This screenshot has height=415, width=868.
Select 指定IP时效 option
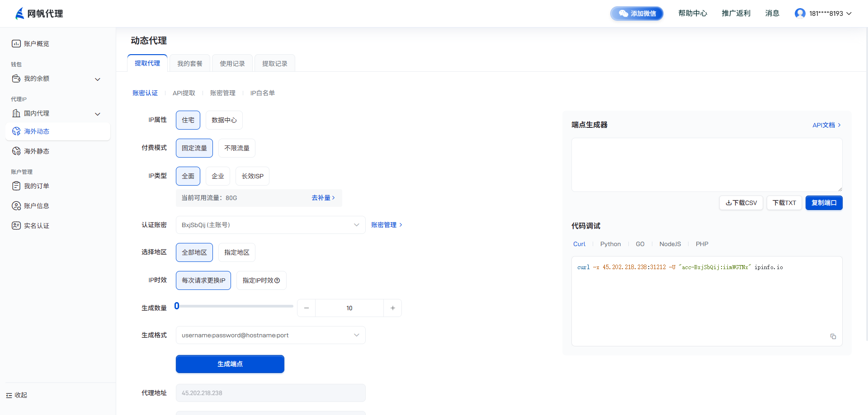261,280
